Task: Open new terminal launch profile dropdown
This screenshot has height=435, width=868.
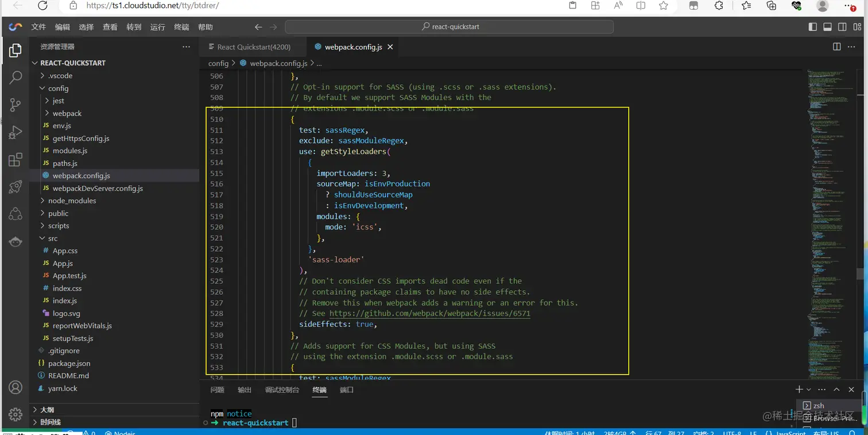Action: click(x=808, y=390)
